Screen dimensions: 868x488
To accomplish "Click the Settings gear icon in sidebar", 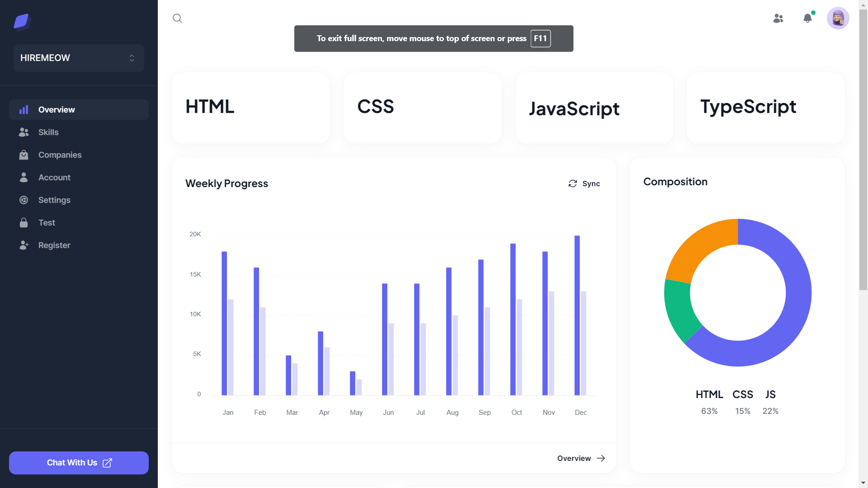I will (x=24, y=200).
